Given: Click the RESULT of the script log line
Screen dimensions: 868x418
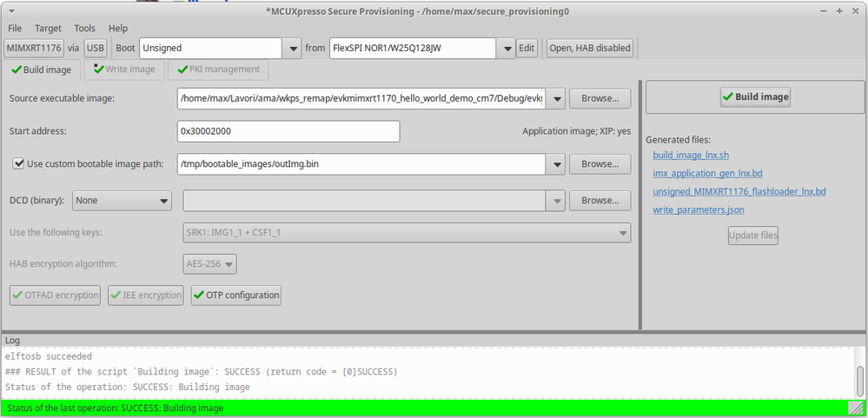Looking at the screenshot, I should 202,371.
